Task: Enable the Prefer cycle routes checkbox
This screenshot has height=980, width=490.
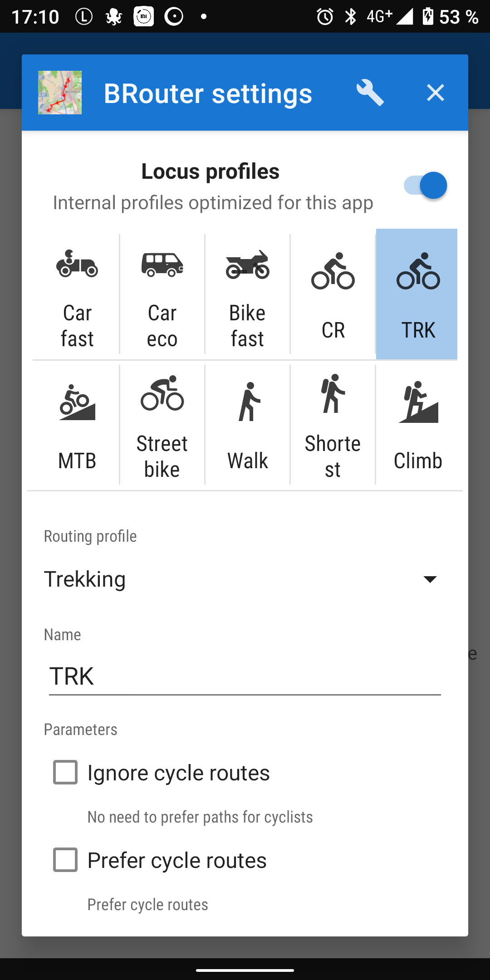Action: pyautogui.click(x=65, y=860)
